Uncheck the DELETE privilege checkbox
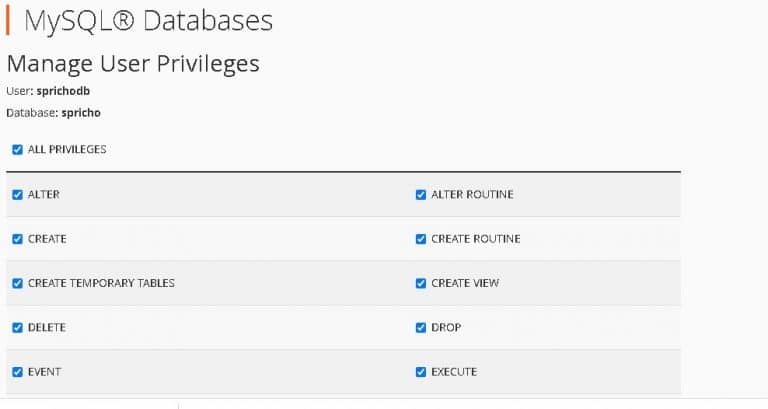The height and width of the screenshot is (409, 768). [18, 327]
